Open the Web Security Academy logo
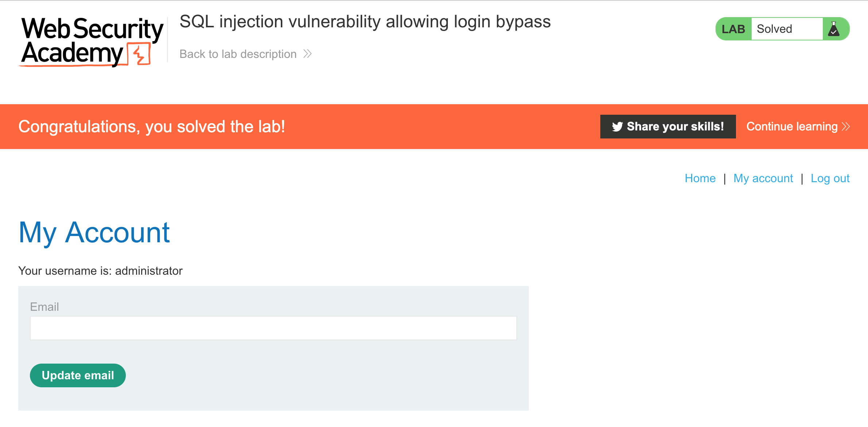Viewport: 868px width, 427px height. pos(92,42)
